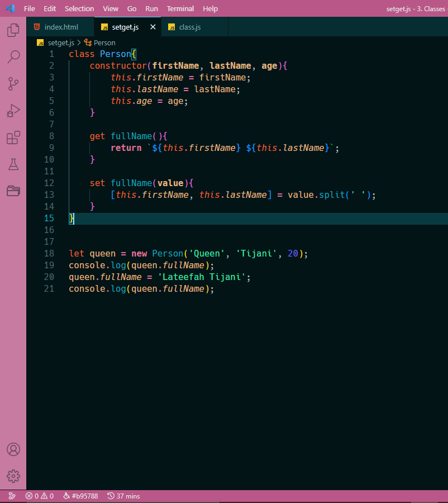The image size is (448, 503).
Task: Click 'console' on line 21
Action: click(x=87, y=289)
